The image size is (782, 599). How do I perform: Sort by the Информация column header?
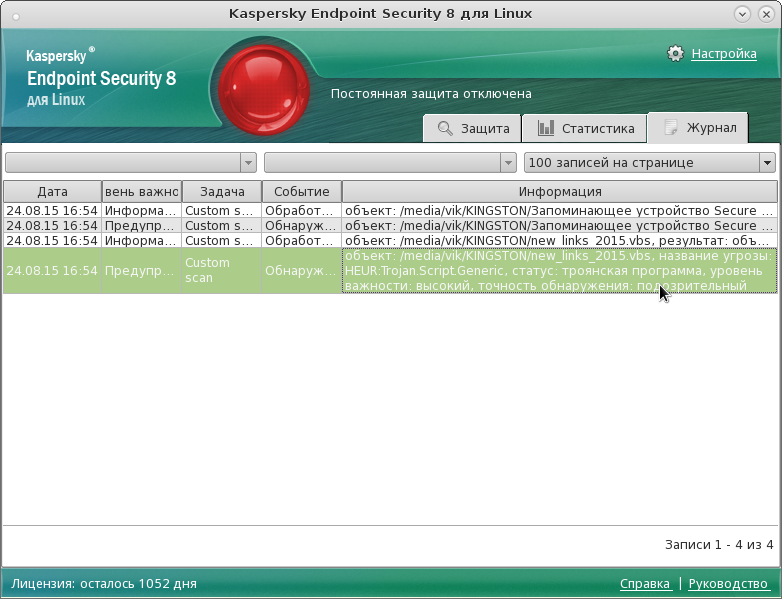(560, 192)
